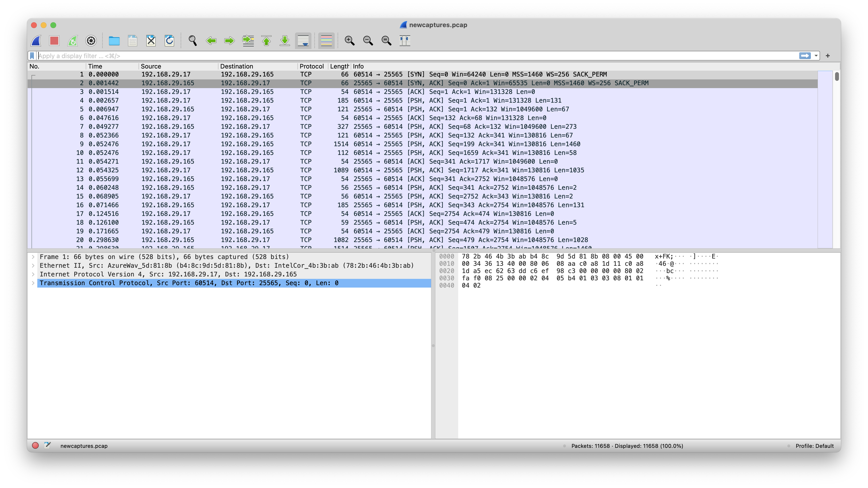The image size is (868, 488).
Task: Save this capture file
Action: tap(132, 41)
